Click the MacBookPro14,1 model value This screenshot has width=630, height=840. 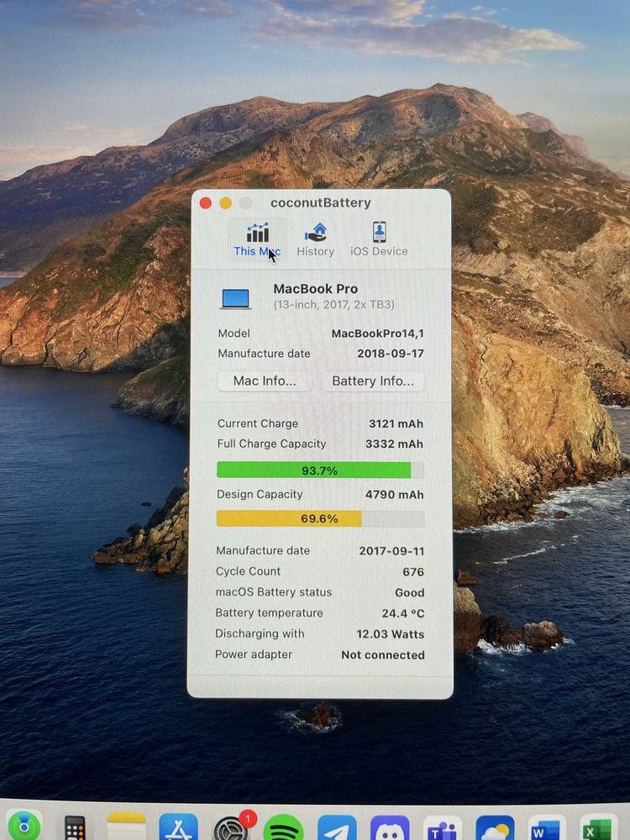pos(378,333)
